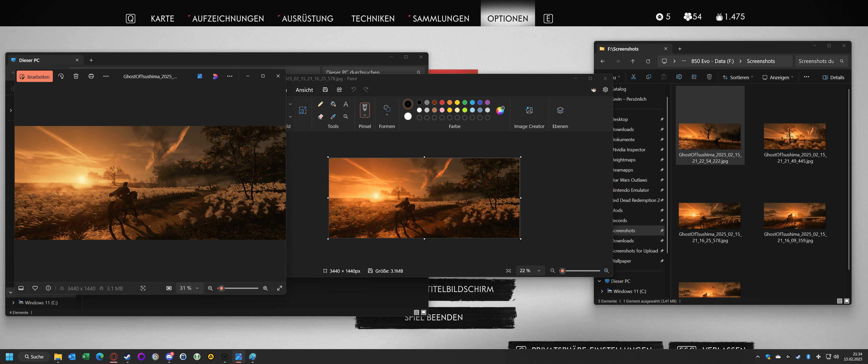
Task: Open the Pinsel brush dropdown in Paint
Action: pyautogui.click(x=365, y=115)
